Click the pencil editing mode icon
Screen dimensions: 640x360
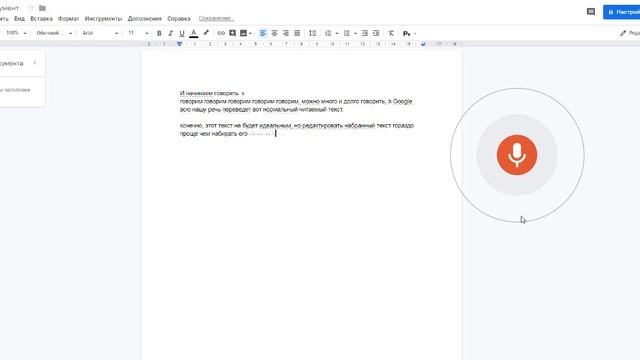click(x=623, y=33)
